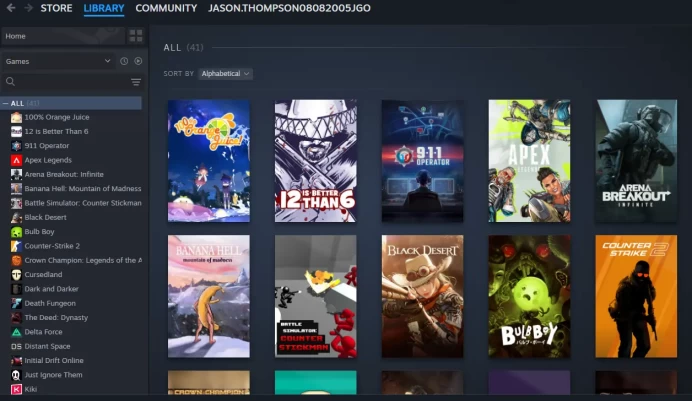Focus the library search field
Screen dimensions: 692x401
pos(73,82)
